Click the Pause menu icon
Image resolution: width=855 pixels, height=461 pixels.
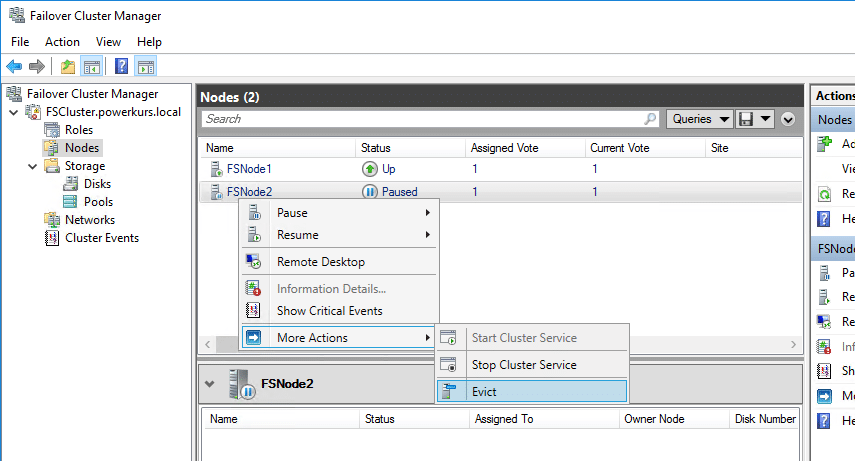click(255, 213)
